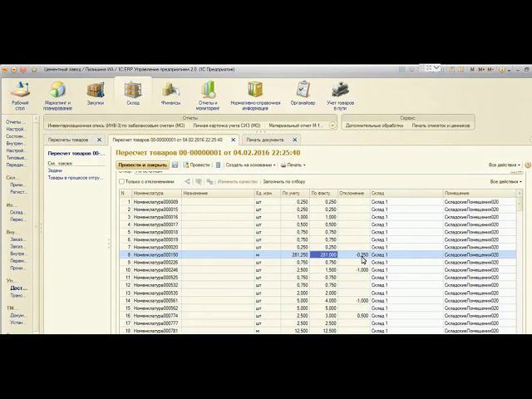Viewport: 532px width, 399px height.
Task: Close Пересчет товаров 00-00000001 tab
Action: click(x=234, y=140)
